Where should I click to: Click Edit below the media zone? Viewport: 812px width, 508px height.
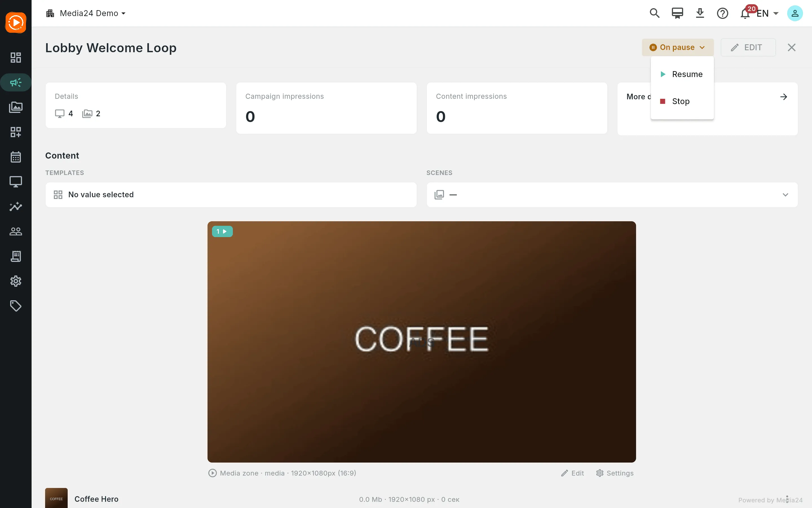tap(572, 473)
